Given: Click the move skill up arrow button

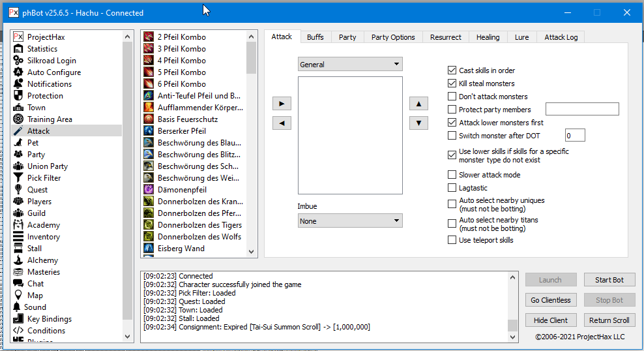Looking at the screenshot, I should [x=418, y=104].
